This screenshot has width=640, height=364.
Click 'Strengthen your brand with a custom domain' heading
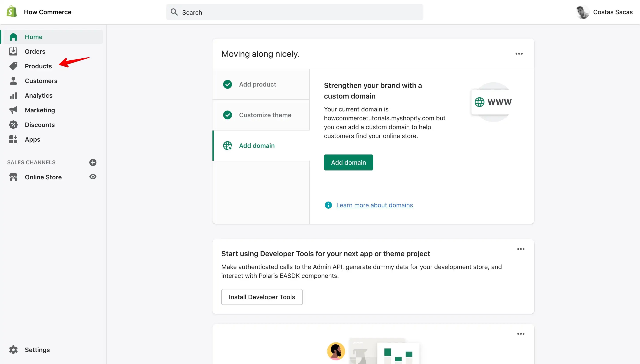point(373,91)
